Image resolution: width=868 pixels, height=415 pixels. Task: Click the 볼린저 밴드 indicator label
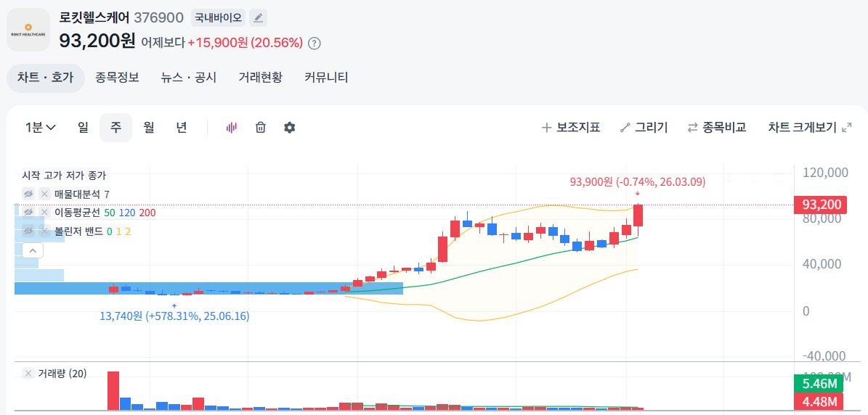point(78,231)
